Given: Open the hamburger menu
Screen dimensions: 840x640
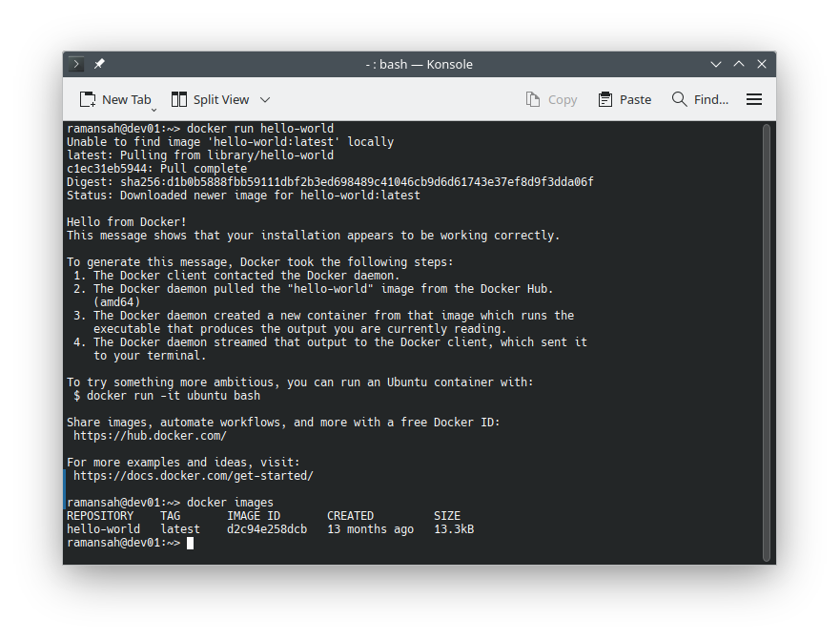Looking at the screenshot, I should (x=754, y=100).
